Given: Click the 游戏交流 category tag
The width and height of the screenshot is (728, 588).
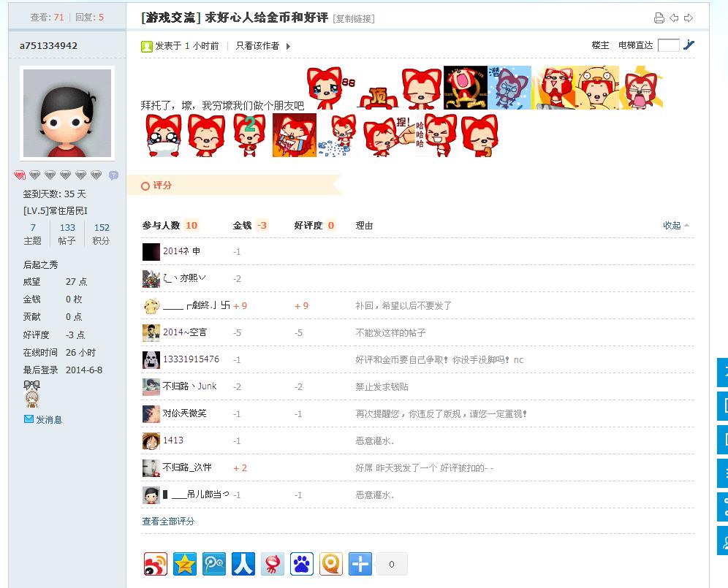Looking at the screenshot, I should 171,18.
